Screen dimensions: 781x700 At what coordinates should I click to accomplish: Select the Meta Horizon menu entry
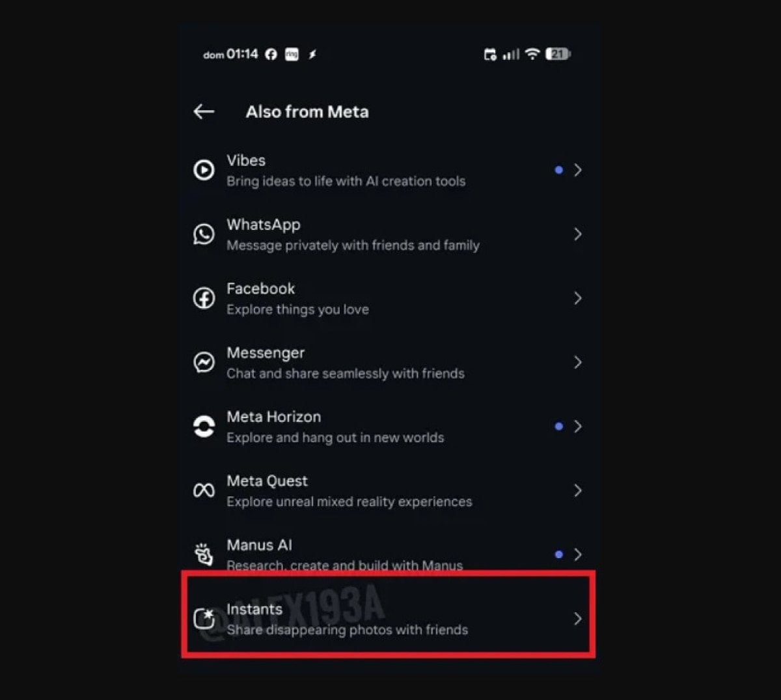[x=389, y=427]
